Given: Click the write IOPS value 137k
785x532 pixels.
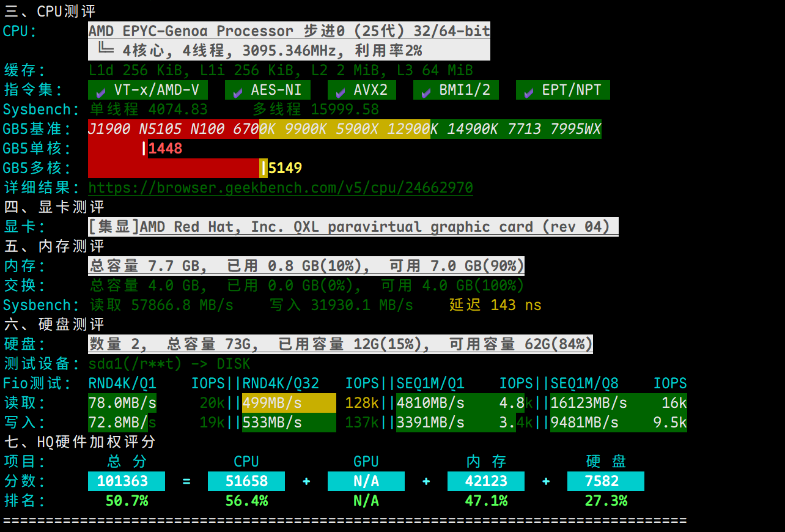Looking at the screenshot, I should [x=362, y=423].
